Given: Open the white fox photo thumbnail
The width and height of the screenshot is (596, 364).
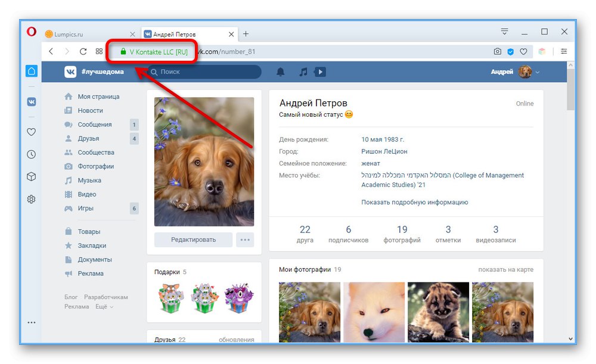Looking at the screenshot, I should pyautogui.click(x=374, y=312).
